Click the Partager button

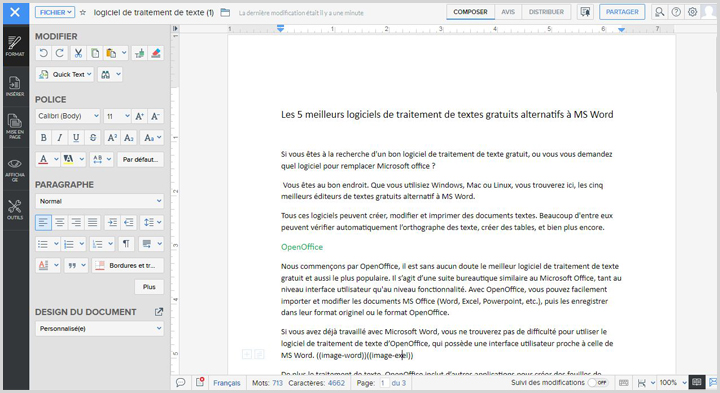pyautogui.click(x=622, y=12)
